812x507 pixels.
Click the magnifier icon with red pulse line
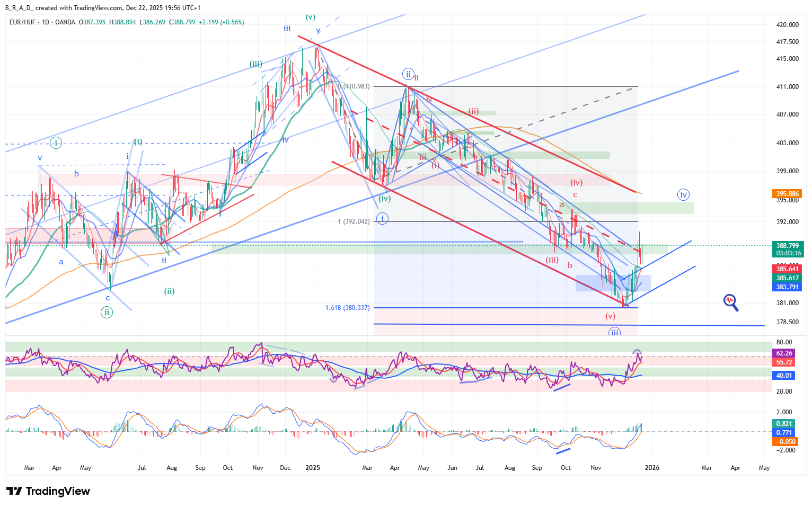tap(730, 302)
